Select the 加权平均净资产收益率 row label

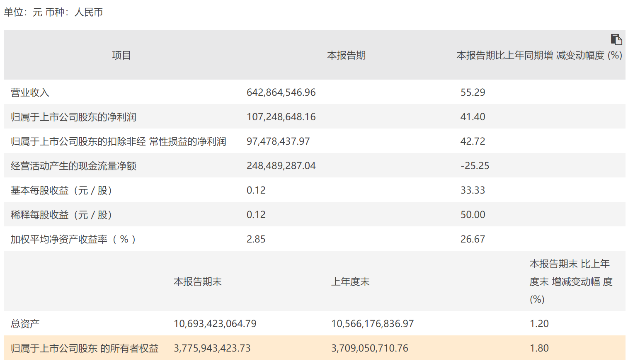(73, 239)
